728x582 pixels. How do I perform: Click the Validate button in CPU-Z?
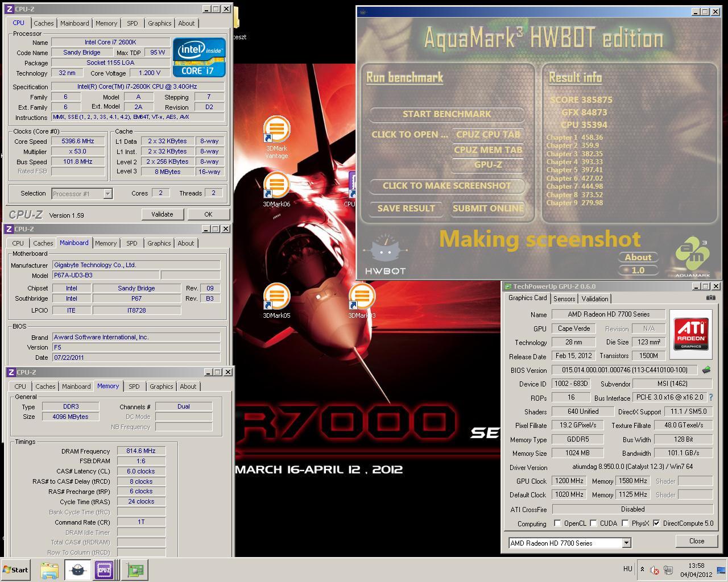162,214
